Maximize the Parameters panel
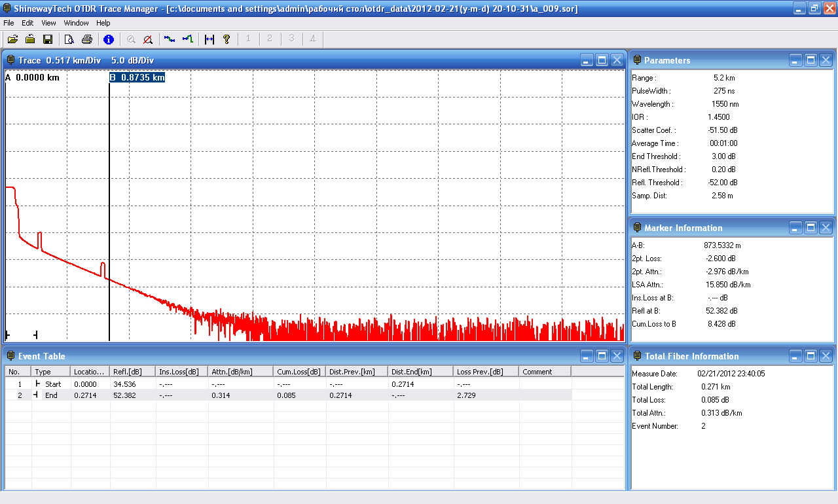The height and width of the screenshot is (504, 838). click(811, 60)
